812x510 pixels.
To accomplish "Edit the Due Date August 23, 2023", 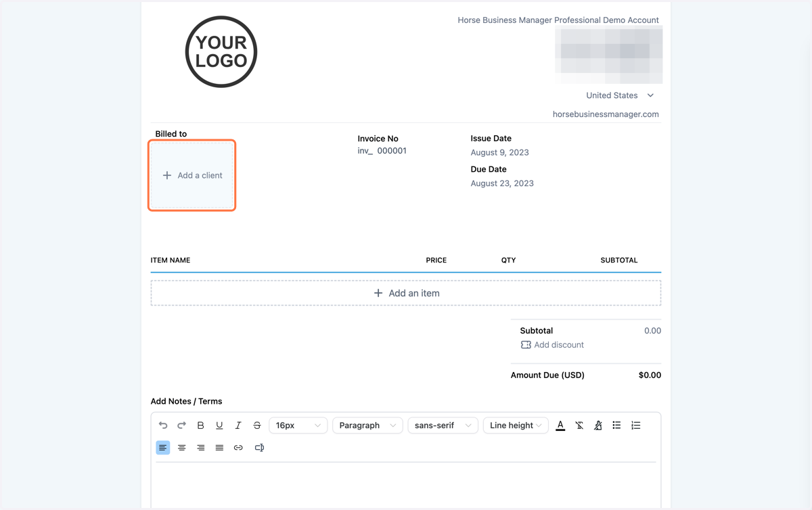I will pos(502,183).
